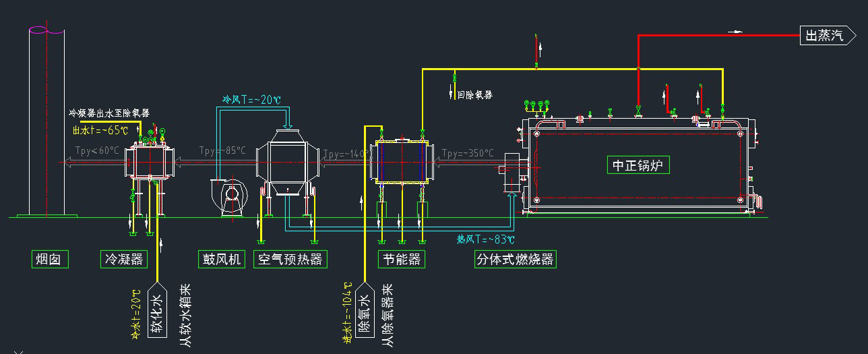Image resolution: width=868 pixels, height=354 pixels.
Task: Click the 冷风T=~20℃ annotation
Action: [x=252, y=100]
